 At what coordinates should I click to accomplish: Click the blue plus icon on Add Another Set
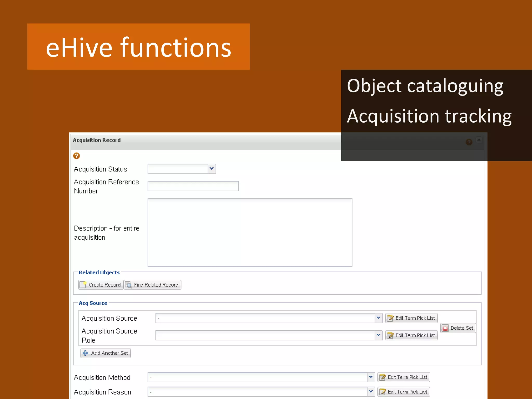click(85, 353)
